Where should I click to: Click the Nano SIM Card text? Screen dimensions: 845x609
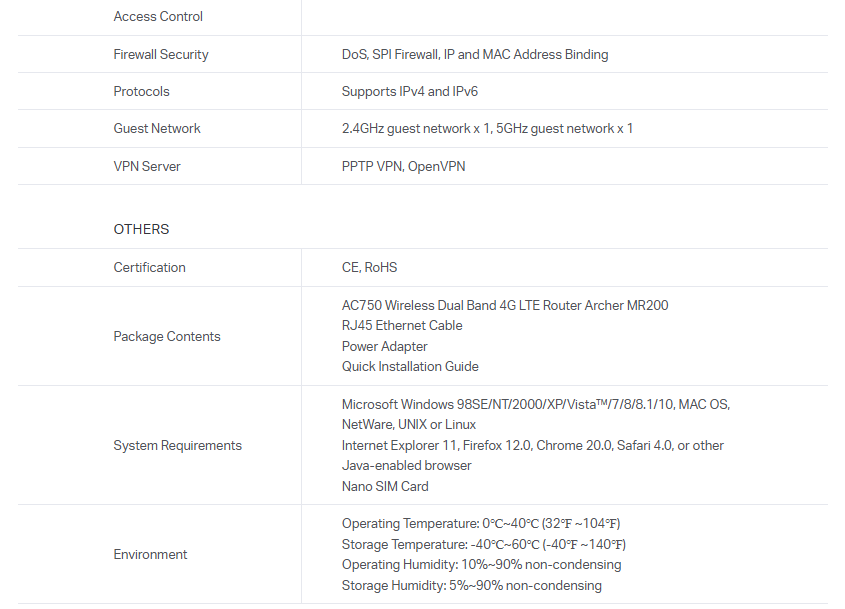(385, 486)
